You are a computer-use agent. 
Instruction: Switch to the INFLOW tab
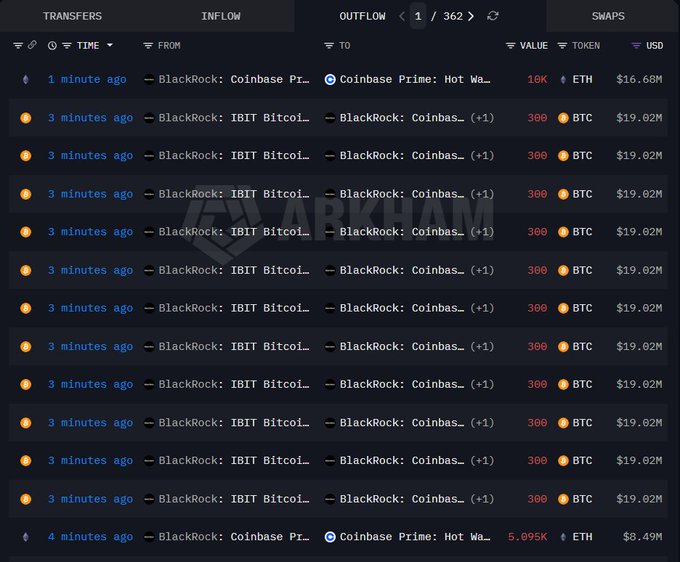220,16
